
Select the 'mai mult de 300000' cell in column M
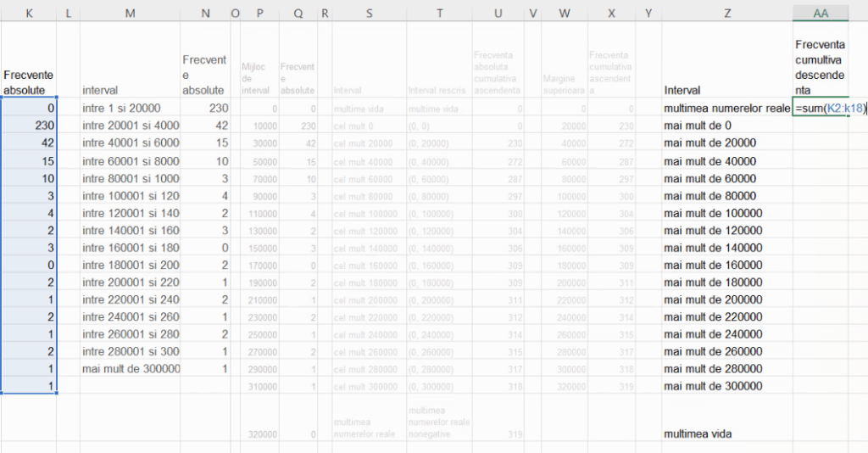click(130, 369)
